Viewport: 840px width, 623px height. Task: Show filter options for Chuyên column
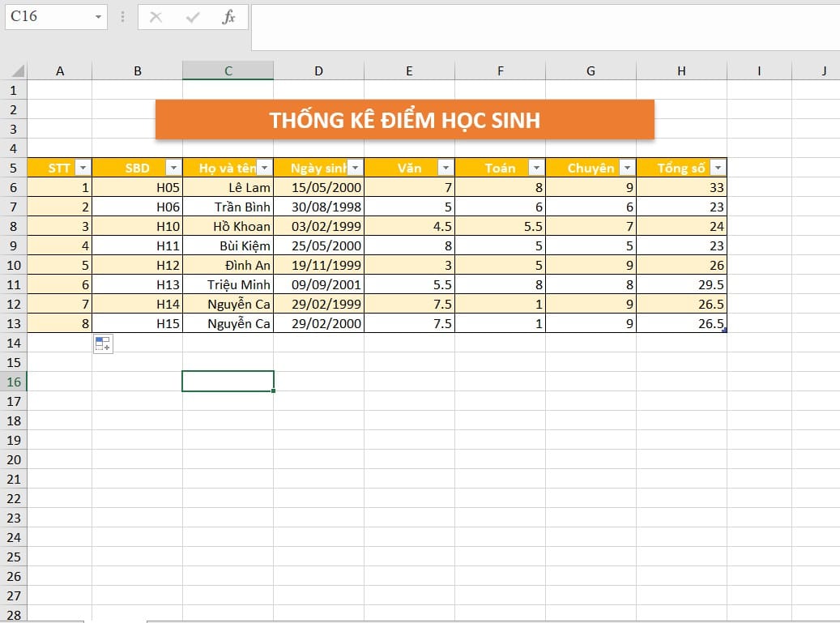(x=627, y=168)
